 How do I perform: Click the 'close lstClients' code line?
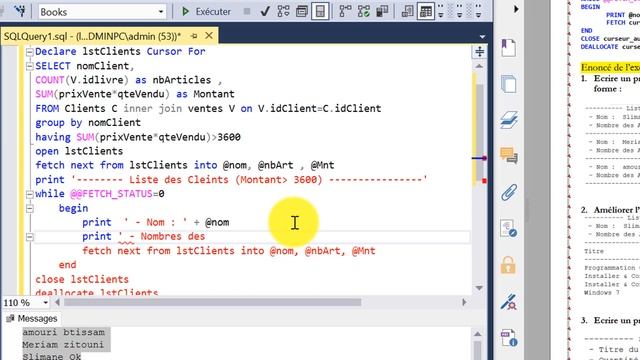[82, 280]
